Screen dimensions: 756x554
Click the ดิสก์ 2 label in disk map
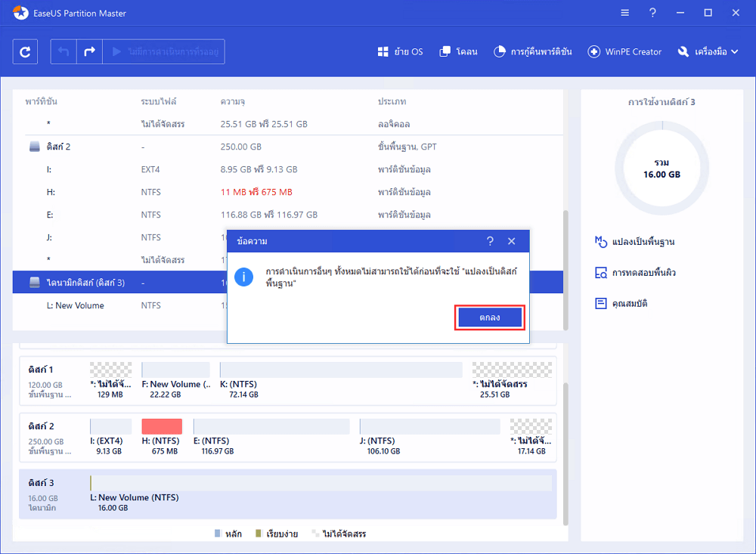41,426
